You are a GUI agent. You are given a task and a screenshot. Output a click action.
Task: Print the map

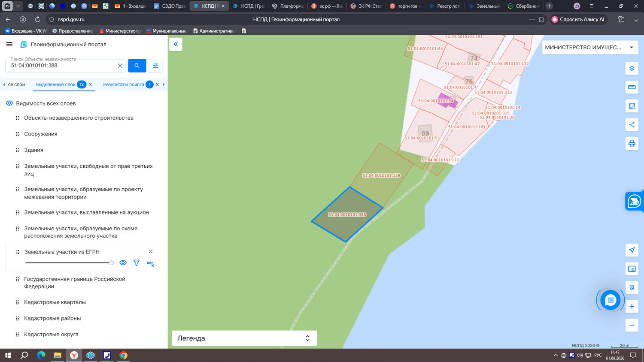pyautogui.click(x=632, y=144)
